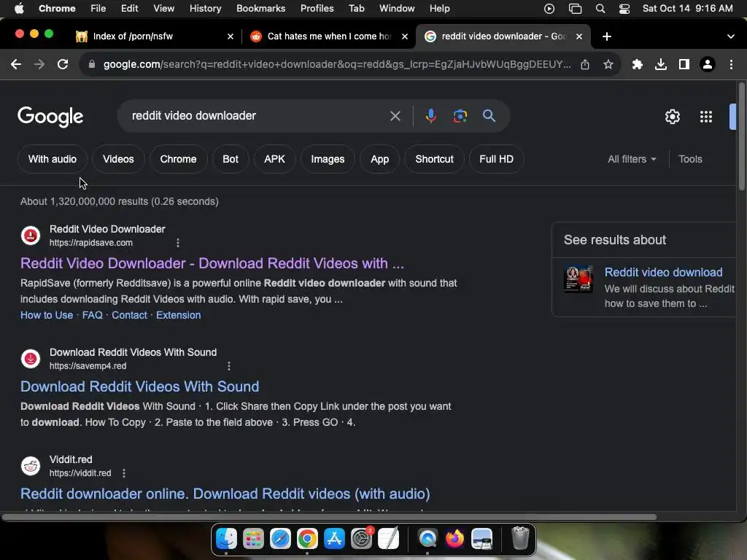This screenshot has width=747, height=560.
Task: Open the History menu
Action: click(205, 9)
